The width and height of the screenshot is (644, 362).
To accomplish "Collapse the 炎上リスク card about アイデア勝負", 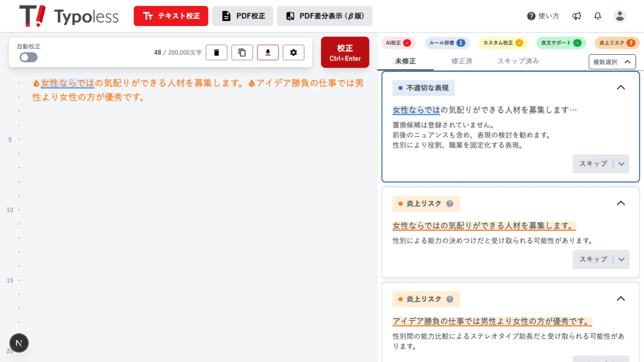I will [x=621, y=299].
